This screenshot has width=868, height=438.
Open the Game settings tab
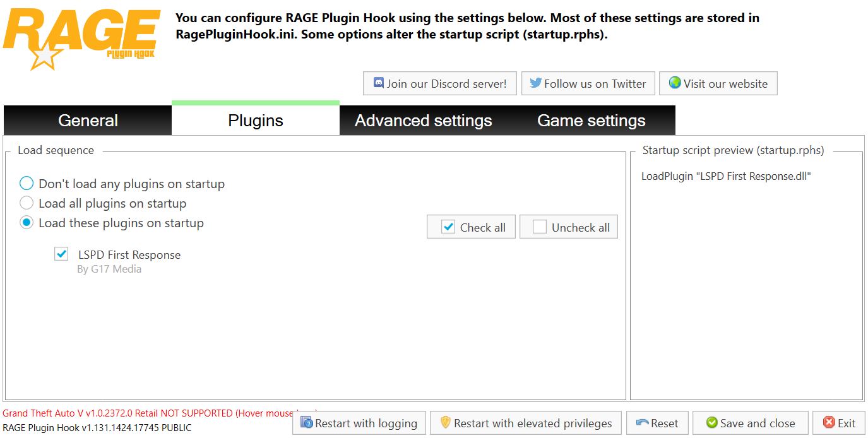[591, 121]
